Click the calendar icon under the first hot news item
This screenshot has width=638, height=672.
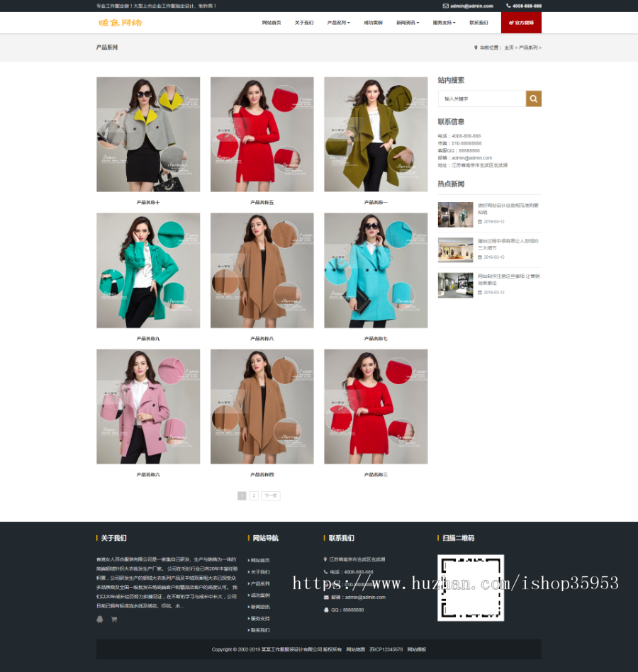click(480, 222)
